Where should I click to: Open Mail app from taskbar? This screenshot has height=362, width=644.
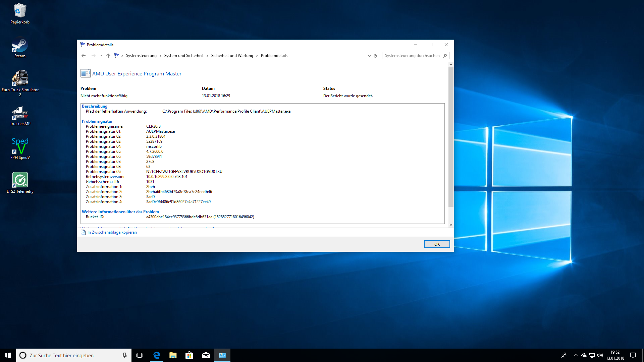[x=206, y=355]
